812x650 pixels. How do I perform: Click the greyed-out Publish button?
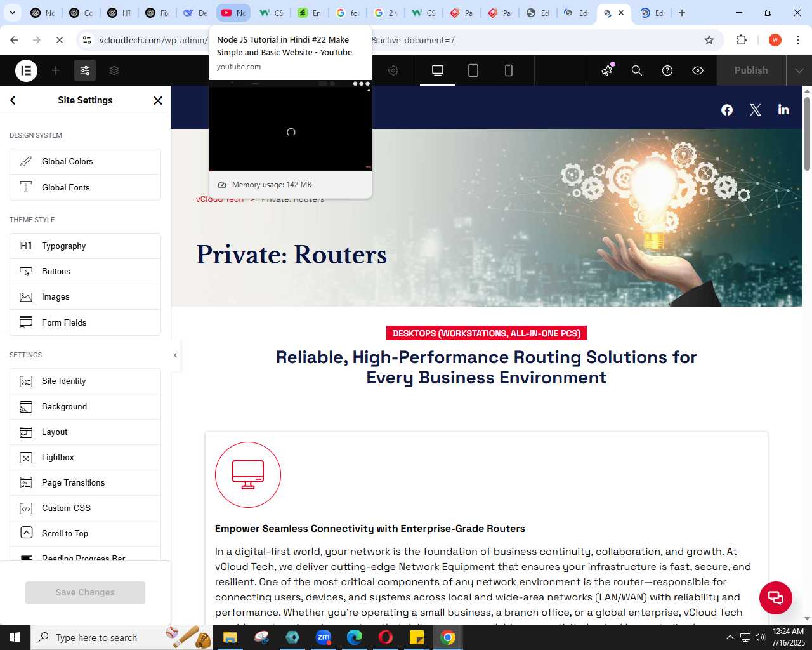(x=751, y=70)
